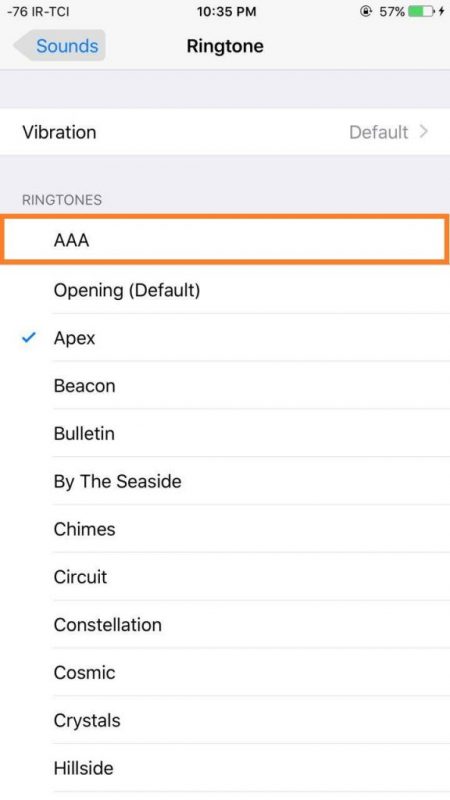450x800 pixels.
Task: Choose Constellation ringtone
Action: click(225, 624)
